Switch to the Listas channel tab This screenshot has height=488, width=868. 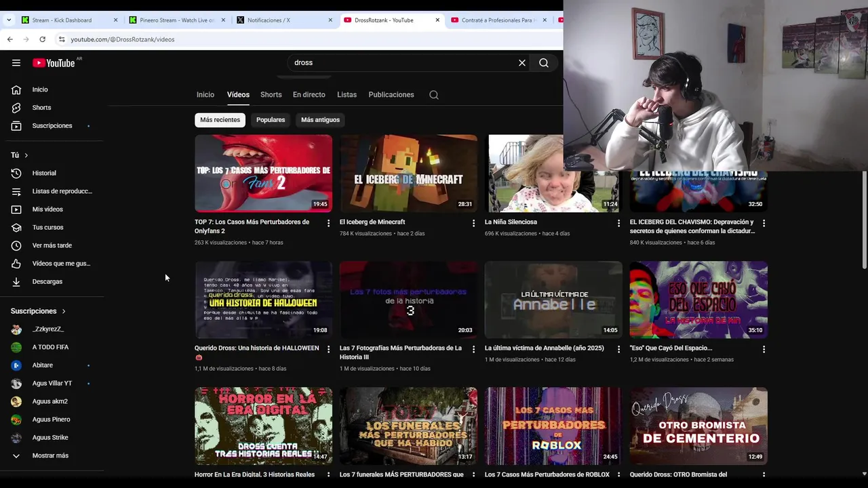[x=347, y=95]
